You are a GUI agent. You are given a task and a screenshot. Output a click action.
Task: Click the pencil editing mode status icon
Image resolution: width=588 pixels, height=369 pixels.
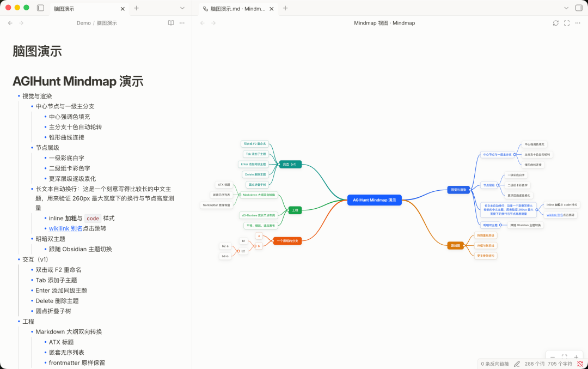(x=517, y=364)
